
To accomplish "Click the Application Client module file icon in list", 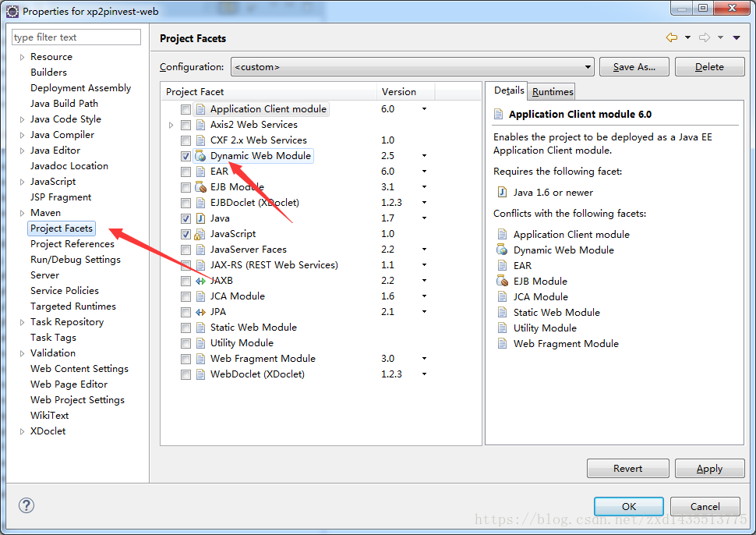I will pos(200,109).
